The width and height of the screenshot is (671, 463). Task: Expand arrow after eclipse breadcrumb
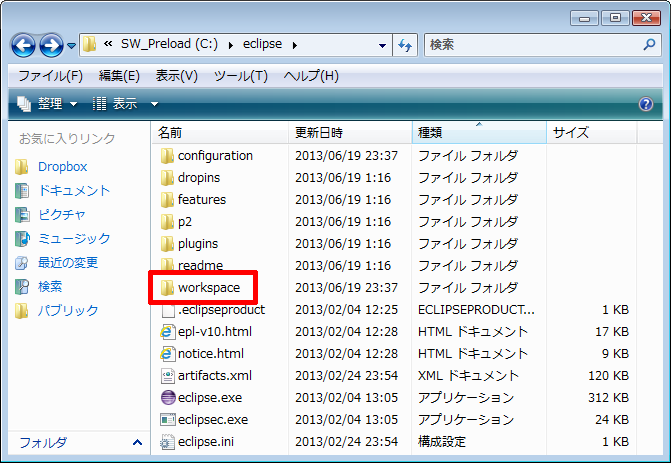(294, 45)
